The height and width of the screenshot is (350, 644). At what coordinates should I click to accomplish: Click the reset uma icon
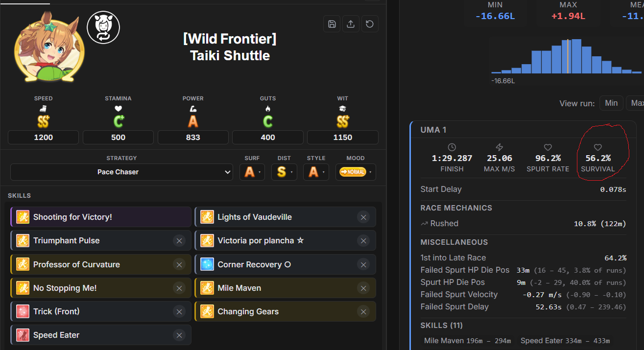(370, 24)
